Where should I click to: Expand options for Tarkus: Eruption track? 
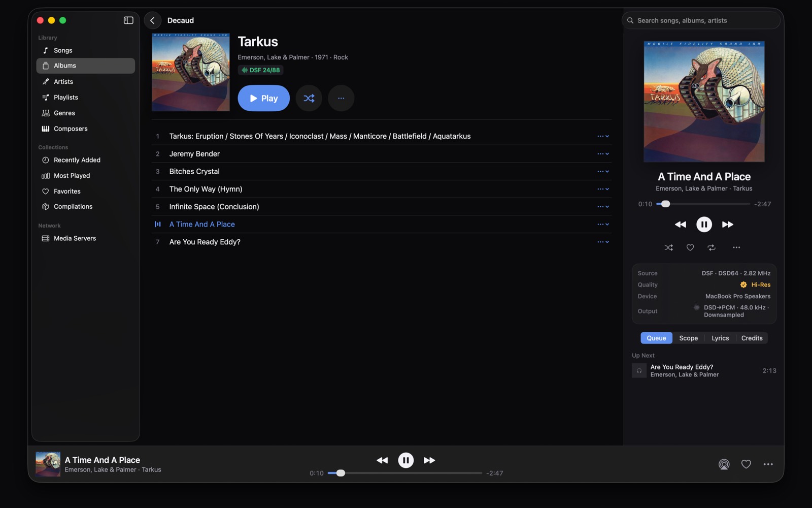point(603,136)
